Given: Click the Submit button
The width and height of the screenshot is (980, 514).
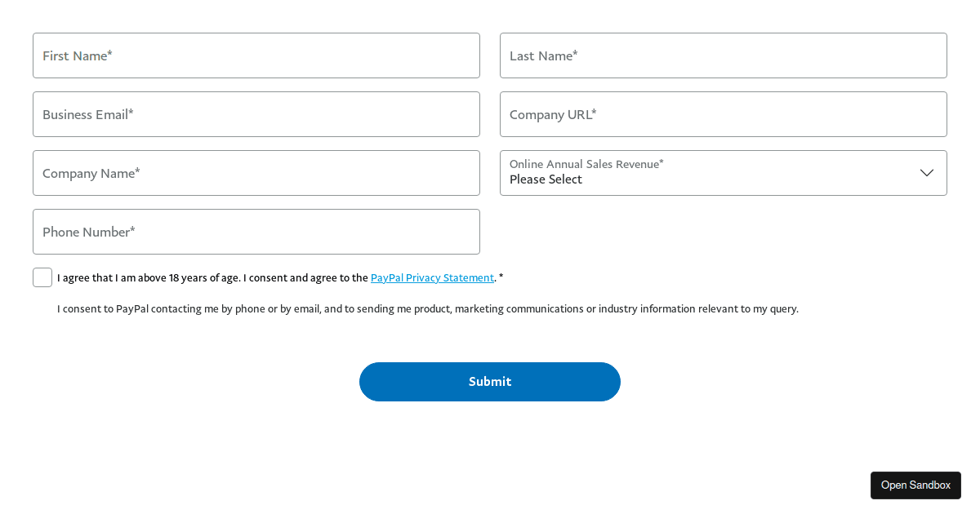Looking at the screenshot, I should tap(489, 381).
